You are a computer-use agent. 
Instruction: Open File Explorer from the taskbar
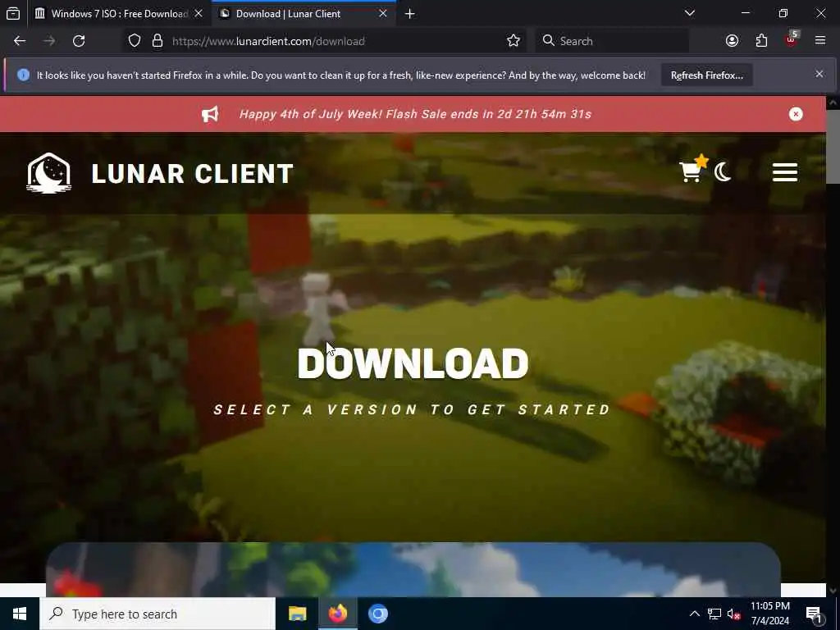[x=297, y=614]
